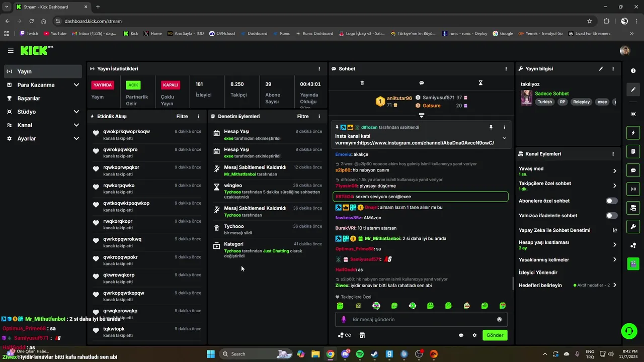Image resolution: width=644 pixels, height=362 pixels.
Task: Open chat settings gear below message box
Action: 474,335
